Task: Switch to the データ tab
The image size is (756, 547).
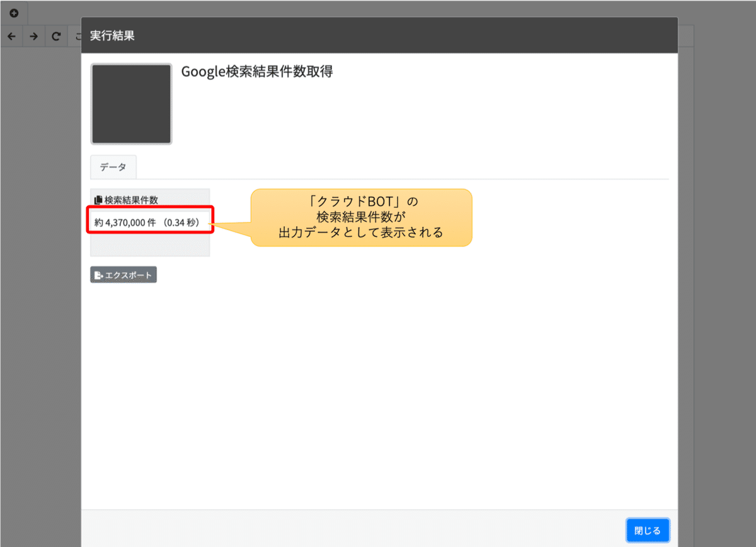Action: [113, 167]
